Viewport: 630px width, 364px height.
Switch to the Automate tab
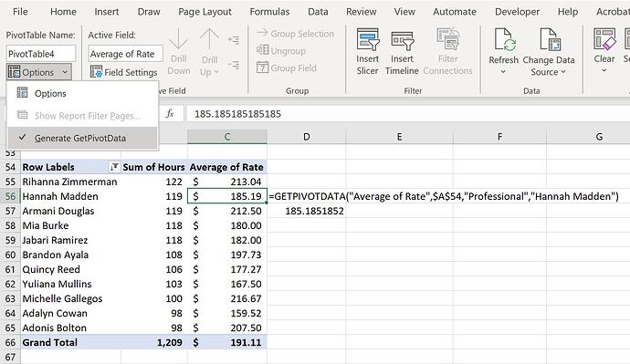point(455,12)
